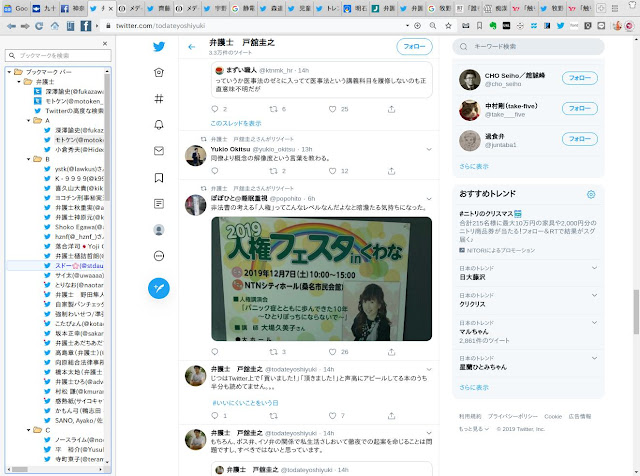Share the 人権フェスタ poster tweet

391,352
